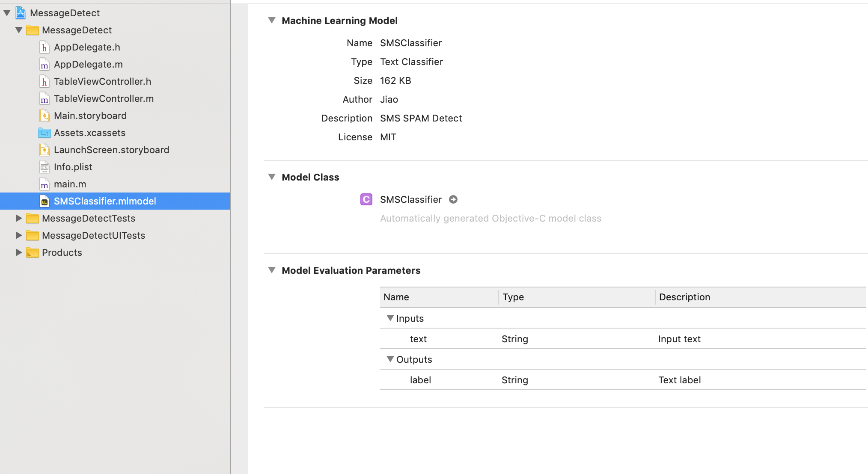
Task: Click the model name value SMSClassifier
Action: [x=410, y=43]
